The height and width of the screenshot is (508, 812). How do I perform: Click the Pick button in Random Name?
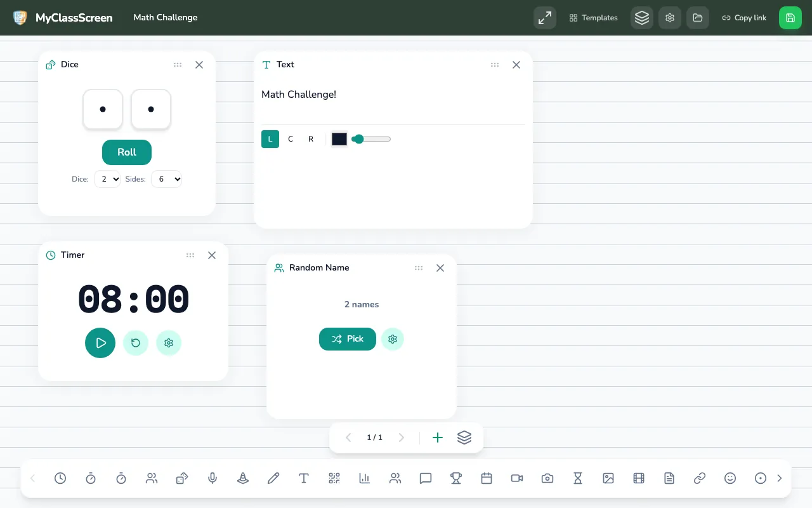pos(348,339)
